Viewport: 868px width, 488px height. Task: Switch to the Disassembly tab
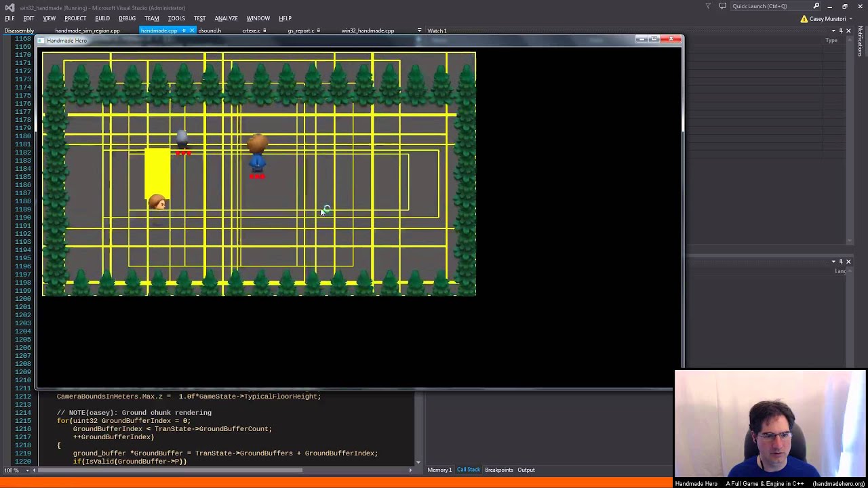tap(19, 30)
